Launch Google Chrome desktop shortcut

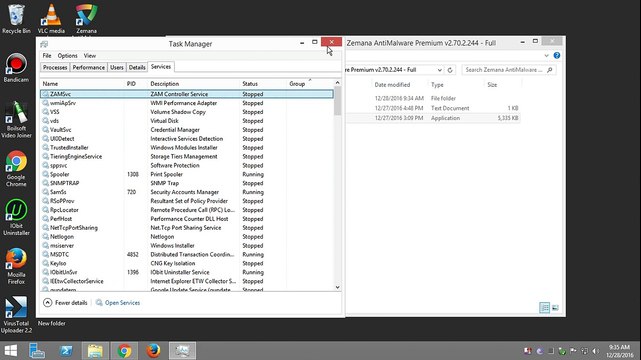pyautogui.click(x=16, y=169)
